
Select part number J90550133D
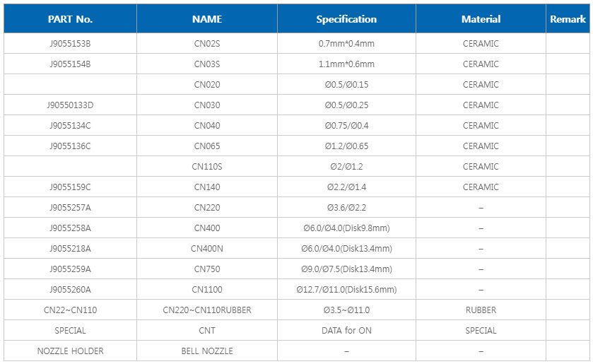point(70,105)
